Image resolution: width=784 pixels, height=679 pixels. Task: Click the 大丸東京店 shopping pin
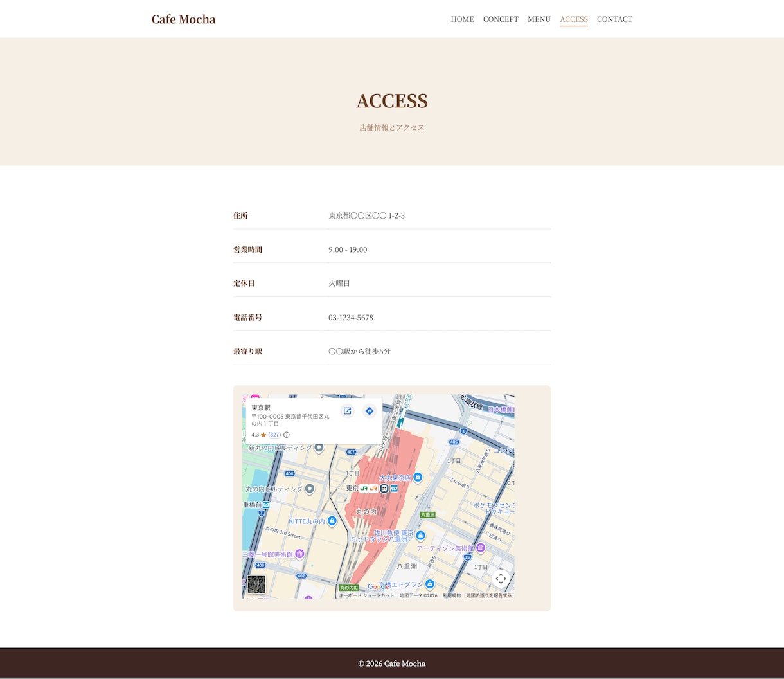coord(418,477)
